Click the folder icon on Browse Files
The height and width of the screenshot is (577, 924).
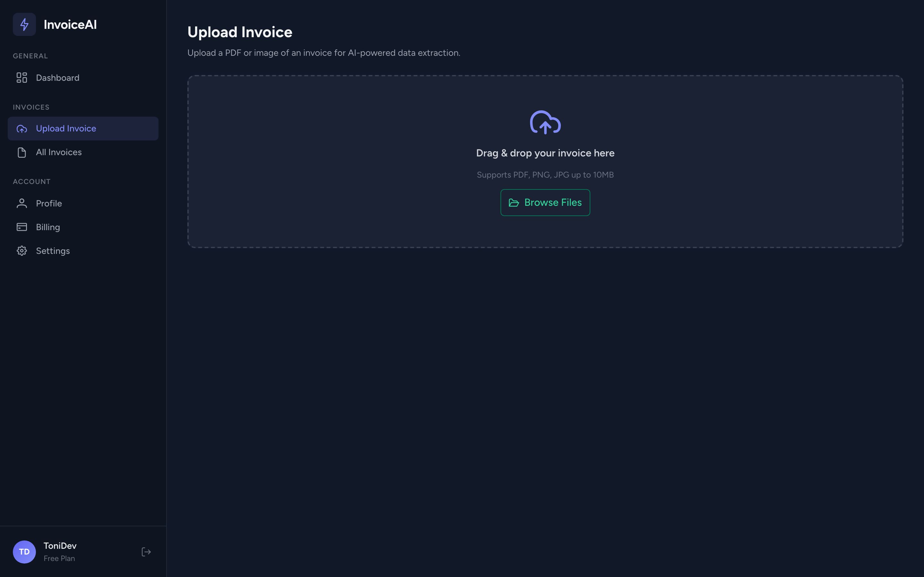click(x=514, y=203)
